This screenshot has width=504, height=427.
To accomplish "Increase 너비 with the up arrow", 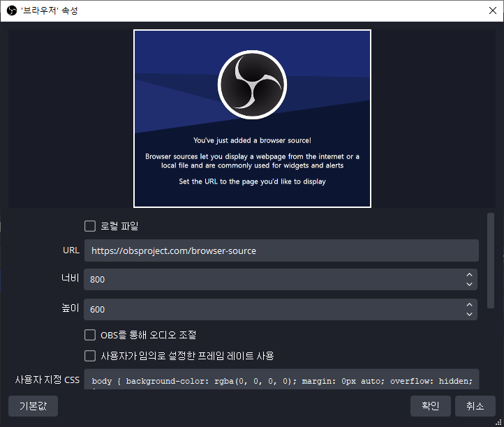I will coord(469,275).
